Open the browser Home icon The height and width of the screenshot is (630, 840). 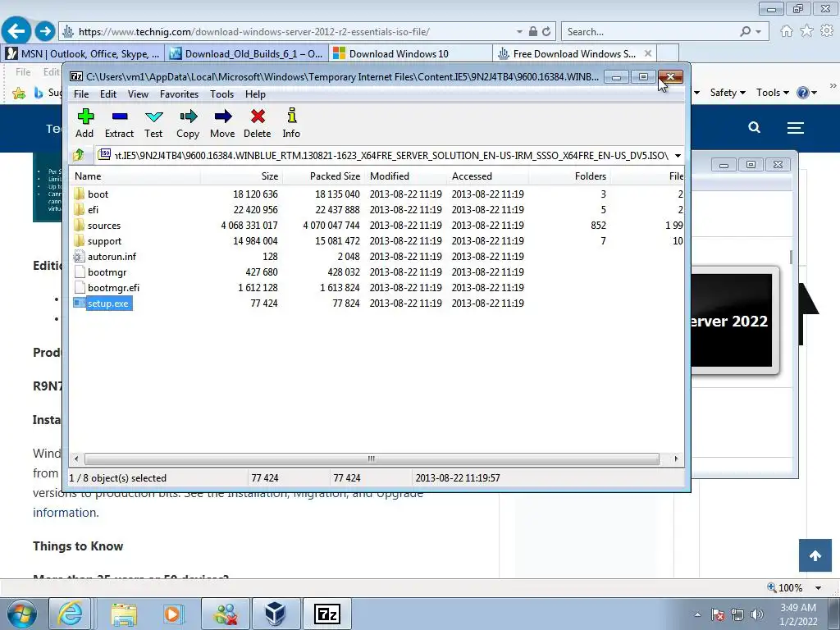(786, 31)
